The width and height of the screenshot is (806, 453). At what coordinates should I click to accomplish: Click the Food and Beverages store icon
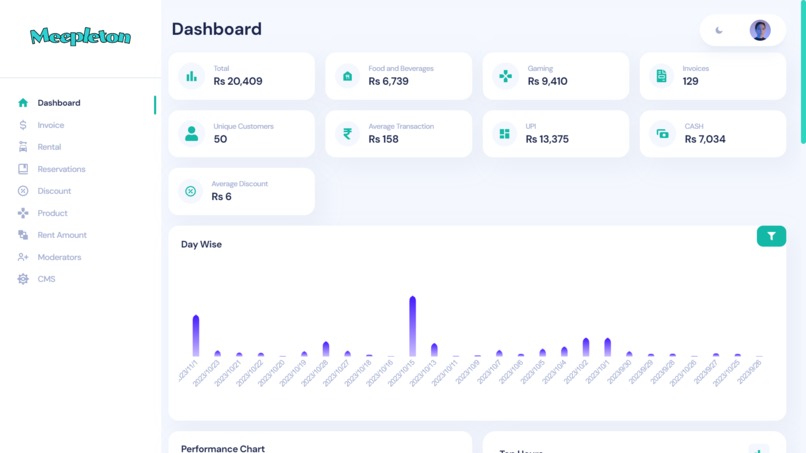347,76
